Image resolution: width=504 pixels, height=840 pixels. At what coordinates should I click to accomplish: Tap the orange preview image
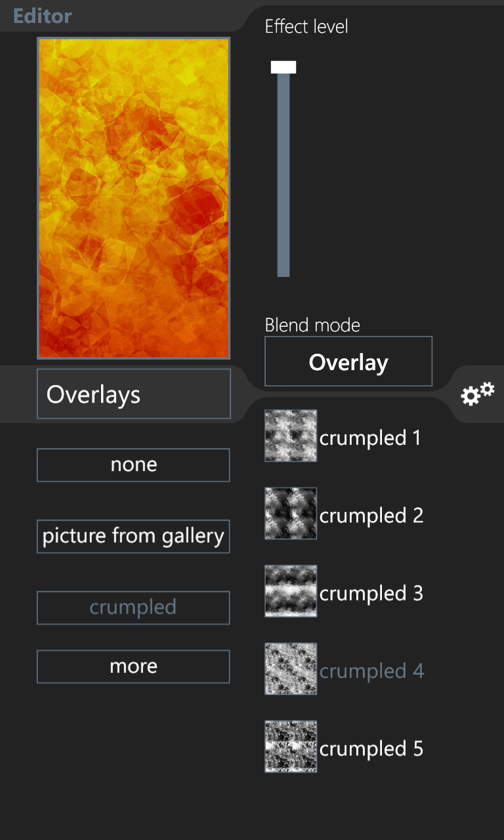coord(133,198)
